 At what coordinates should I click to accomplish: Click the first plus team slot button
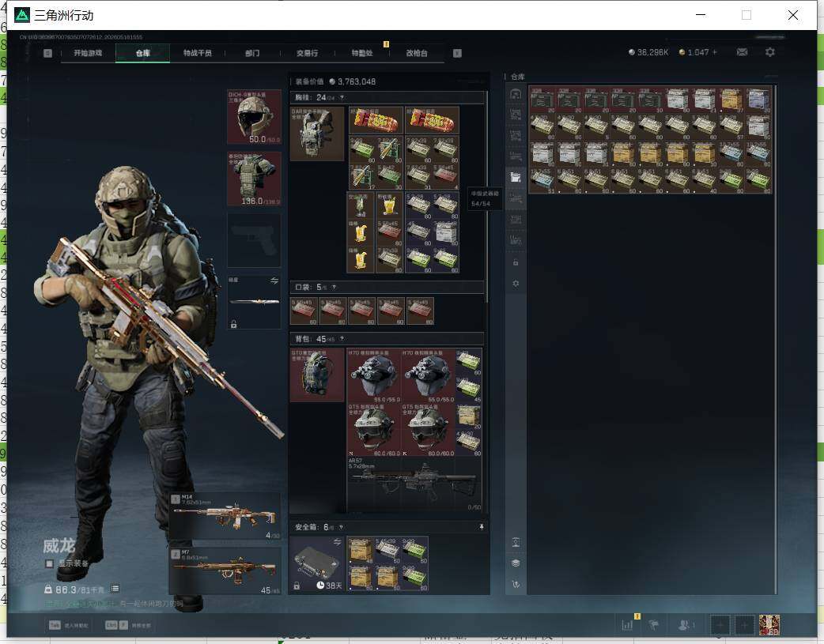[x=720, y=625]
